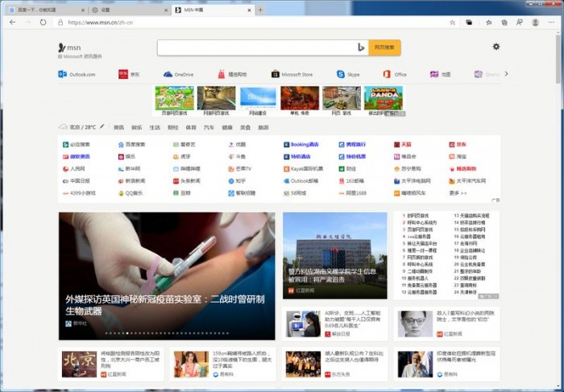Open the 美食 news category
564x392 pixels.
245,127
